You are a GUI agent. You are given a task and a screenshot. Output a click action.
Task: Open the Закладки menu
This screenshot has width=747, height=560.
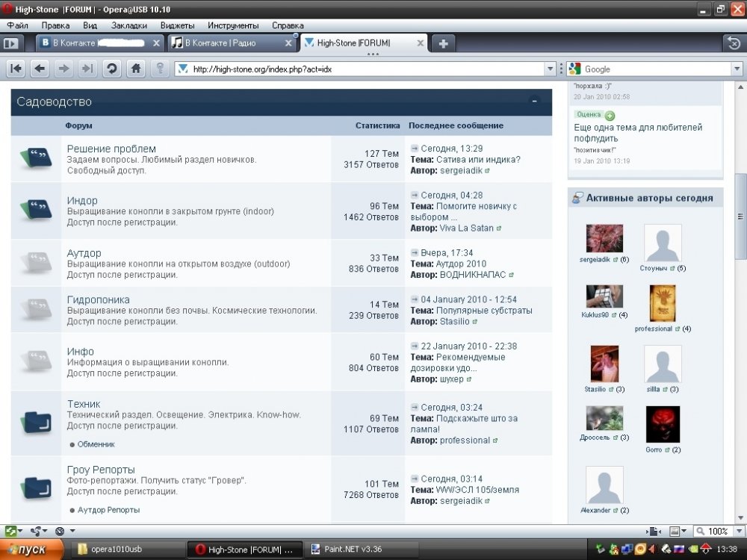[129, 25]
